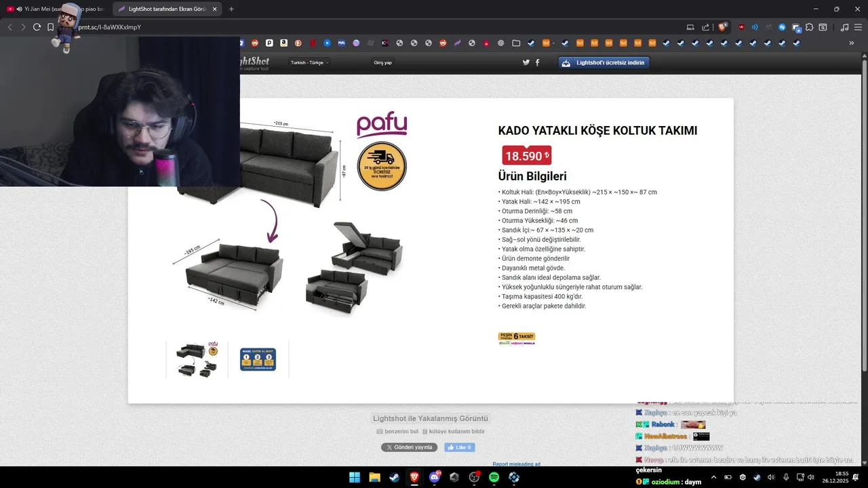This screenshot has width=868, height=488.
Task: Open the extensions puzzle-piece menu
Action: pos(809,27)
